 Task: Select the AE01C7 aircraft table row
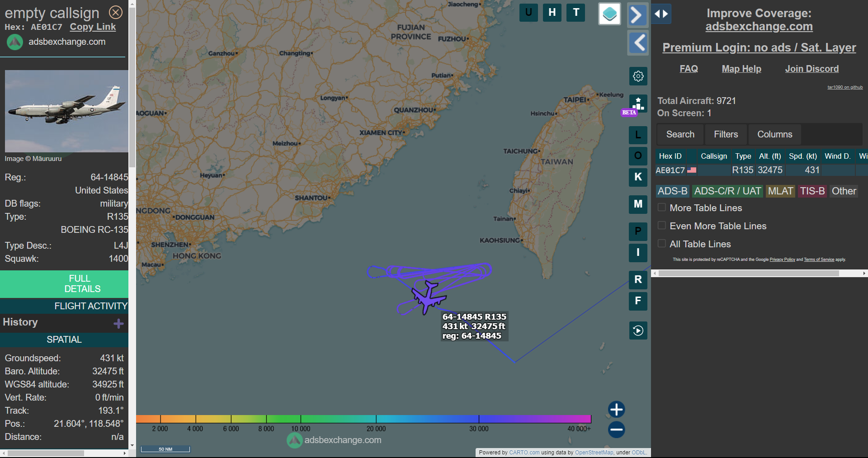pos(761,170)
